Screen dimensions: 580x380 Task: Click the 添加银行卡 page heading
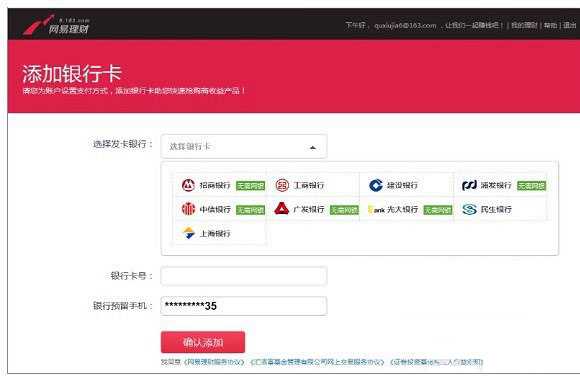[72, 73]
